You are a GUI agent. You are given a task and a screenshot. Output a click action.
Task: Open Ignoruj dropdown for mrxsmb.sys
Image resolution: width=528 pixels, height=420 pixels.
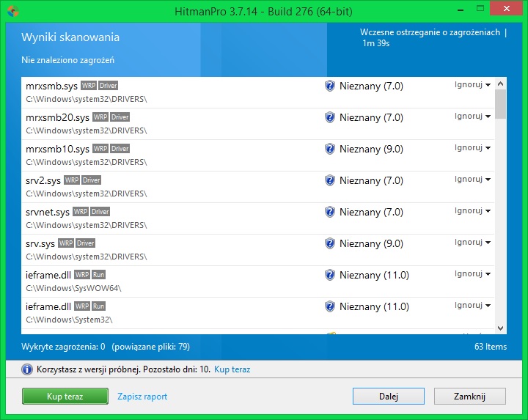click(x=472, y=84)
